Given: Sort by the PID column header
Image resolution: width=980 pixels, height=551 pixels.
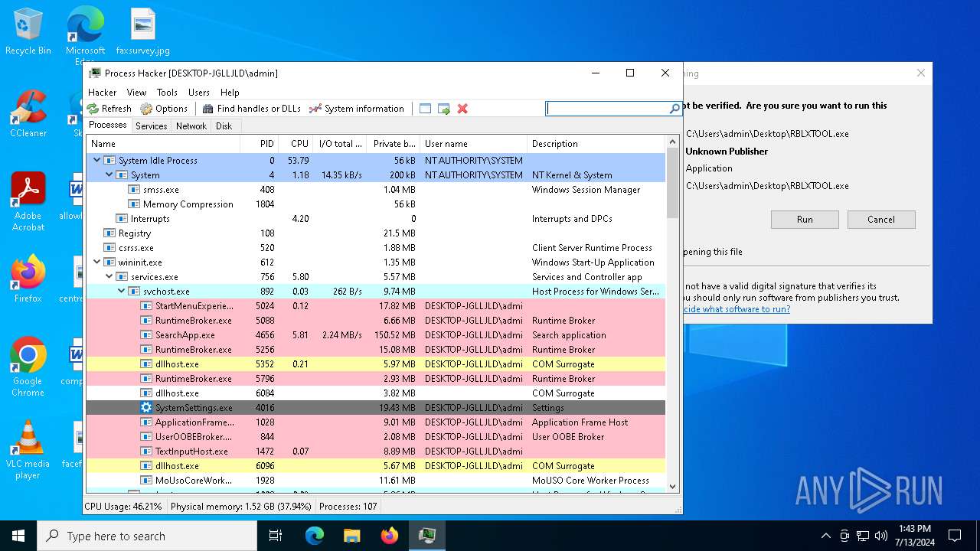Looking at the screenshot, I should [x=260, y=144].
